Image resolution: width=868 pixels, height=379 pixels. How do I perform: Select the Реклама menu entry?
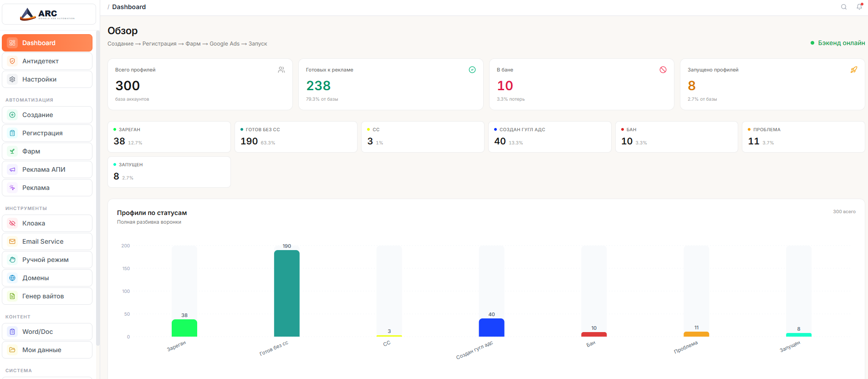[47, 188]
